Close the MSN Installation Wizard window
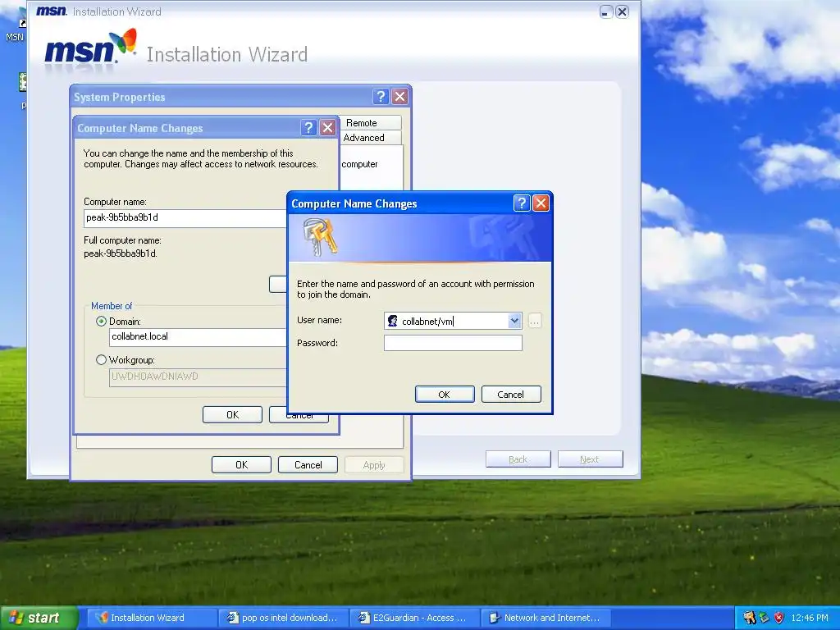Viewport: 840px width, 630px height. point(622,11)
